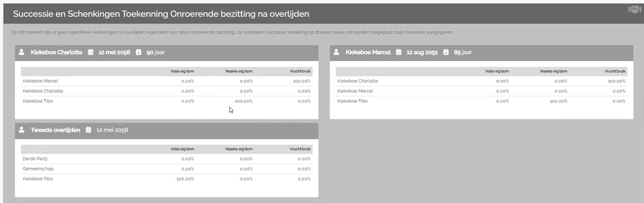The width and height of the screenshot is (644, 203).
Task: Select the Gemeenschap row
Action: 167,169
